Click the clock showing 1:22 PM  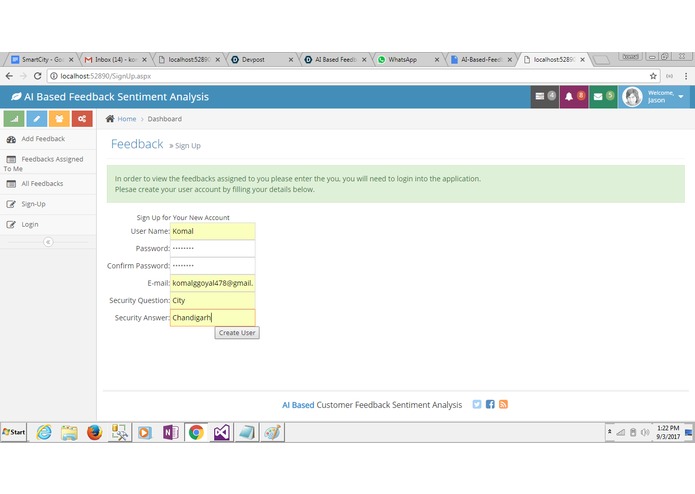(668, 432)
